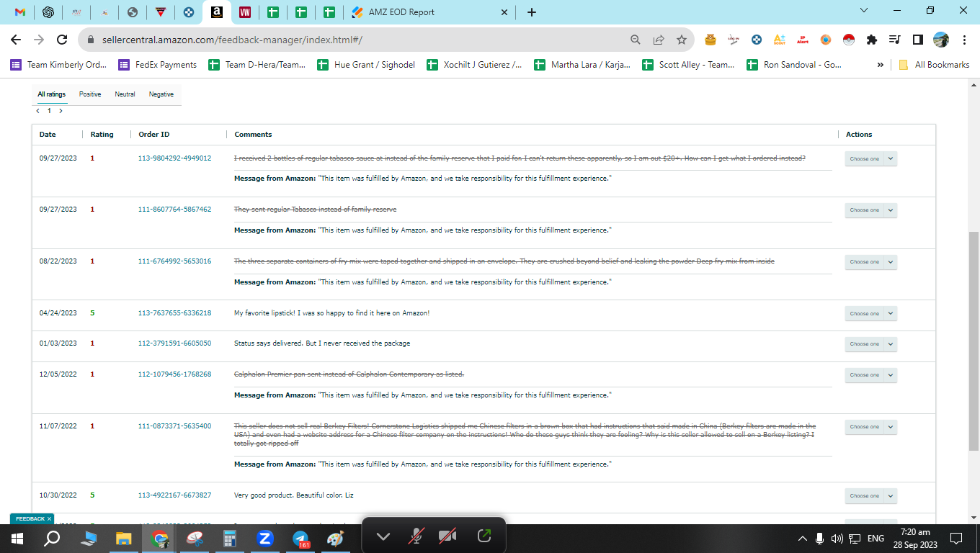
Task: Go back to the previous page
Action: tap(16, 40)
